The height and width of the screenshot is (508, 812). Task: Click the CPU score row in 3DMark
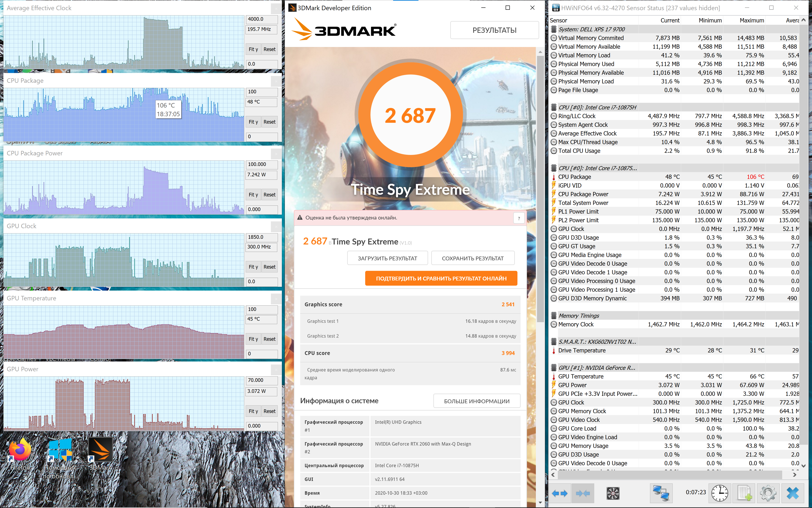click(410, 353)
